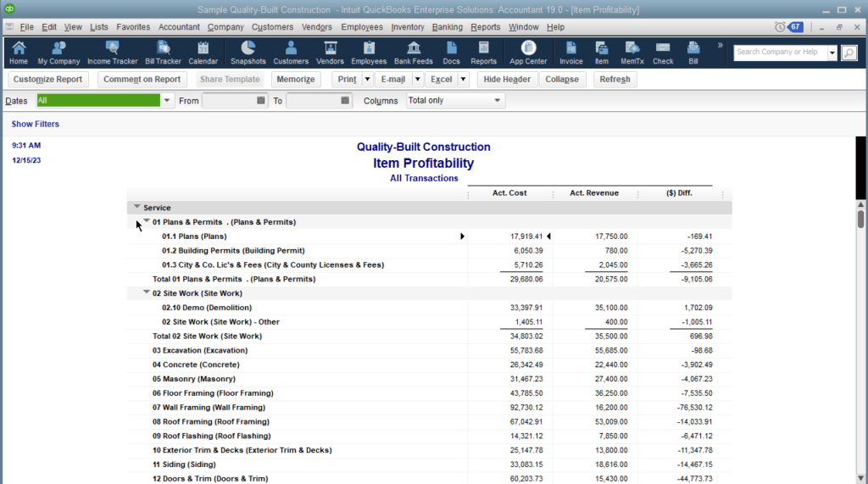Screen dimensions: 868x484
Task: Click Memorize button
Action: pos(296,79)
